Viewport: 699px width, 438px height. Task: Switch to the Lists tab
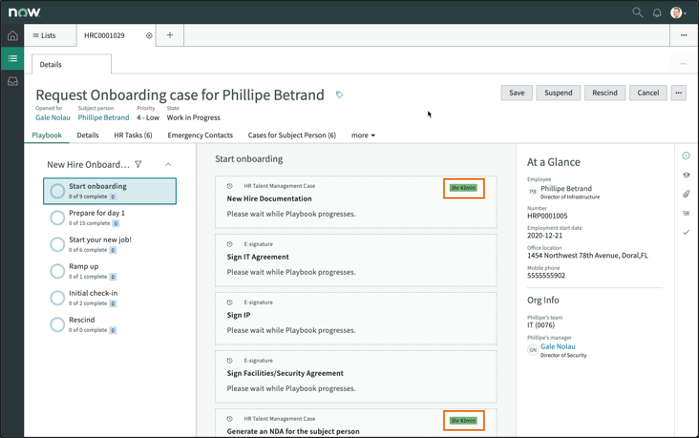(x=45, y=35)
